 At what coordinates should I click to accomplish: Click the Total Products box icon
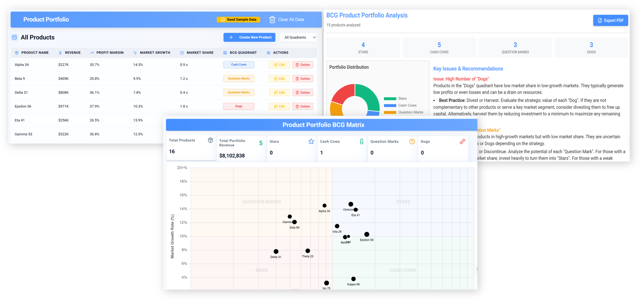(210, 140)
